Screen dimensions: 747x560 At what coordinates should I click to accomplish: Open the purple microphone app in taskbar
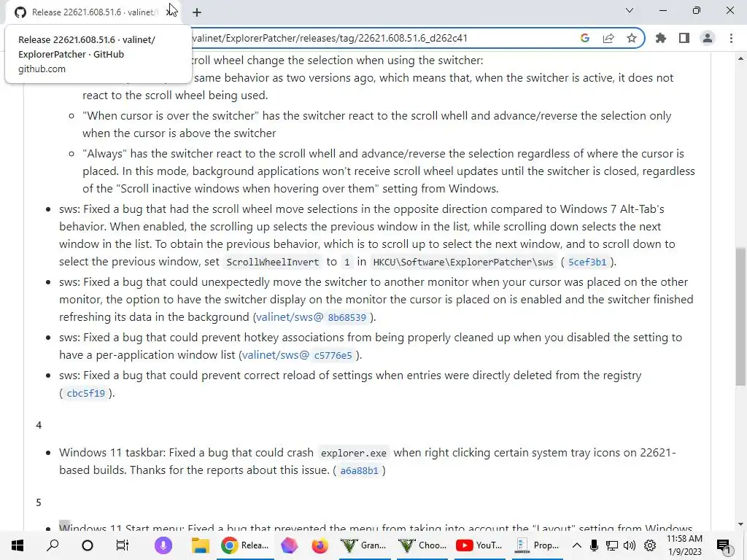tap(163, 545)
